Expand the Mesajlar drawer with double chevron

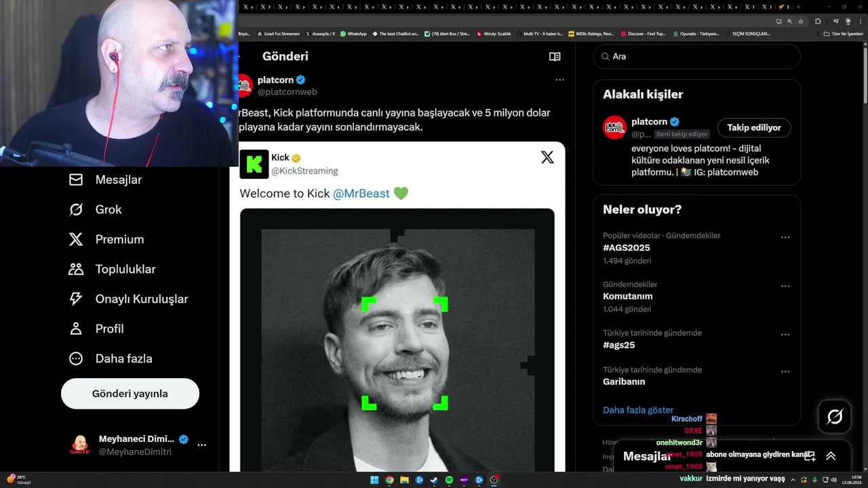pyautogui.click(x=831, y=456)
